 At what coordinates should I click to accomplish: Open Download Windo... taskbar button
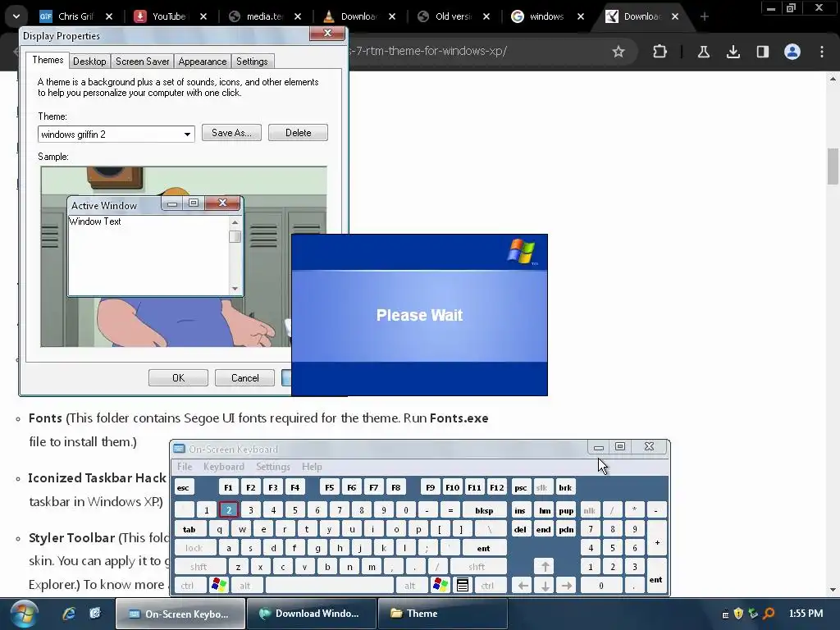click(x=311, y=614)
